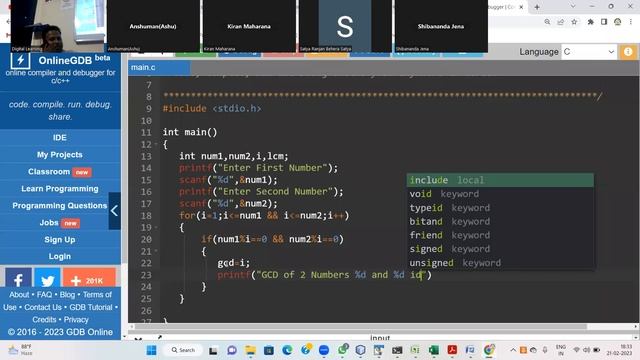This screenshot has width=640, height=360.
Task: Open File Explorer from the taskbar
Action: point(250,350)
